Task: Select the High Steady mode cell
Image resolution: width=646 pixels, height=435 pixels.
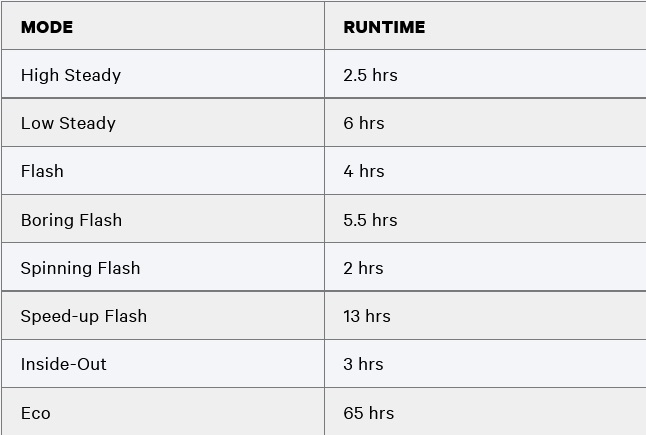Action: 163,74
